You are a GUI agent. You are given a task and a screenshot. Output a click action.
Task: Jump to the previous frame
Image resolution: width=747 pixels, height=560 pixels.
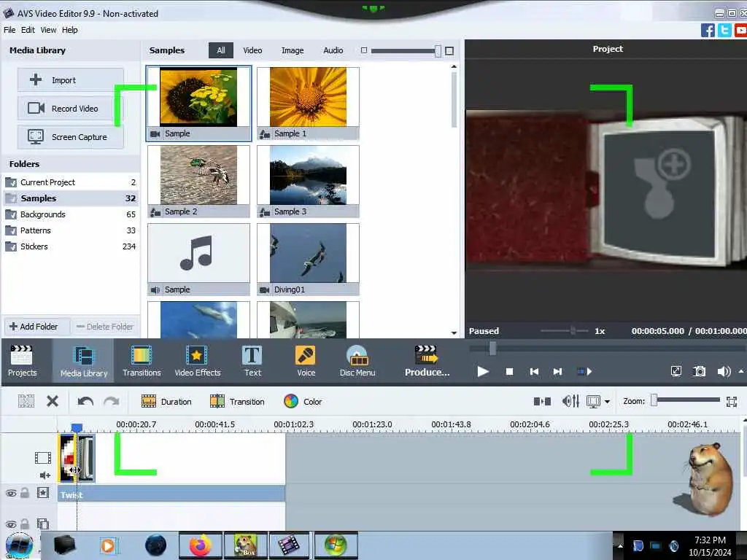pos(534,371)
